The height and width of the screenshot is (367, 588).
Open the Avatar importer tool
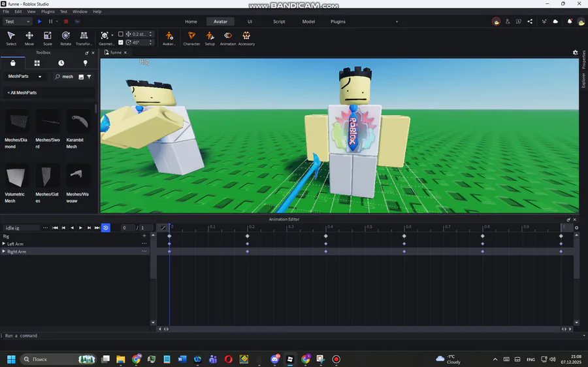coord(169,39)
